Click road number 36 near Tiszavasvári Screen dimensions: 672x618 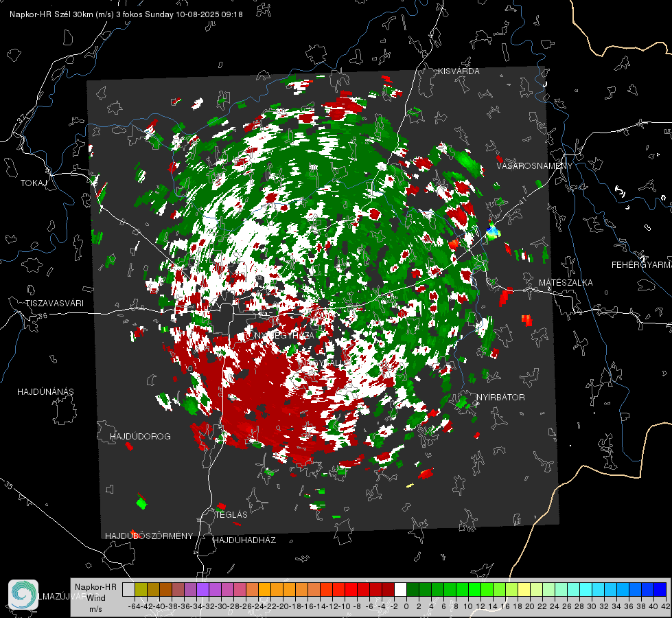tap(43, 316)
